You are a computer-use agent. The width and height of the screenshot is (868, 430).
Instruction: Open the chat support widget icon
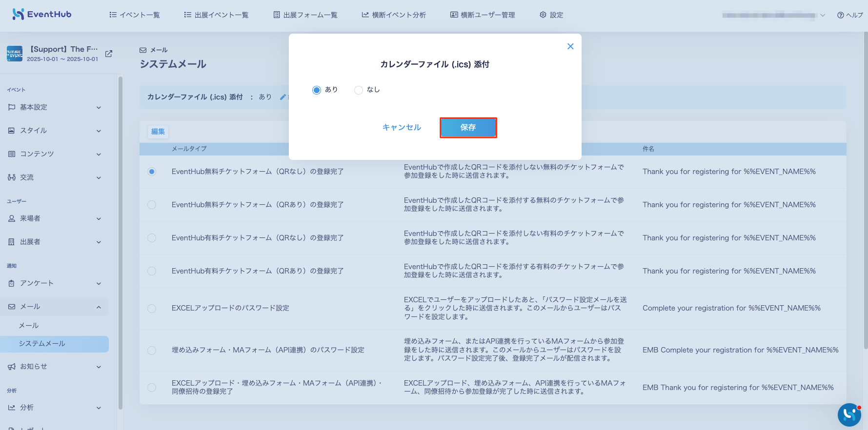pos(849,414)
